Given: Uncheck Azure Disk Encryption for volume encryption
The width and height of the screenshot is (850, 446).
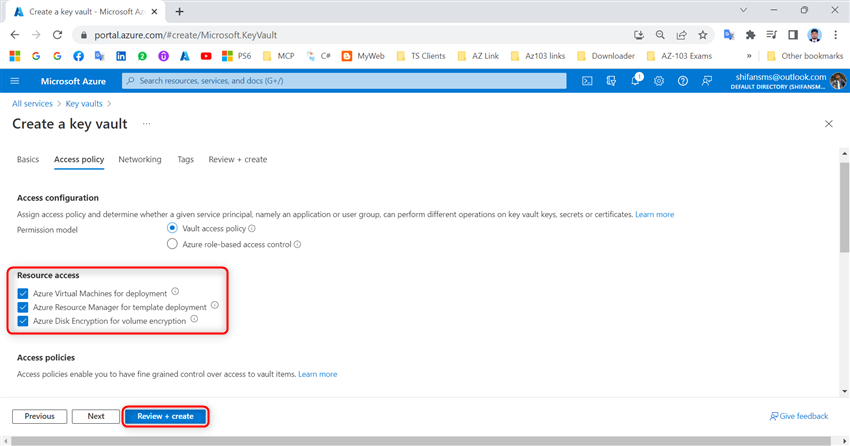Looking at the screenshot, I should click(x=23, y=321).
